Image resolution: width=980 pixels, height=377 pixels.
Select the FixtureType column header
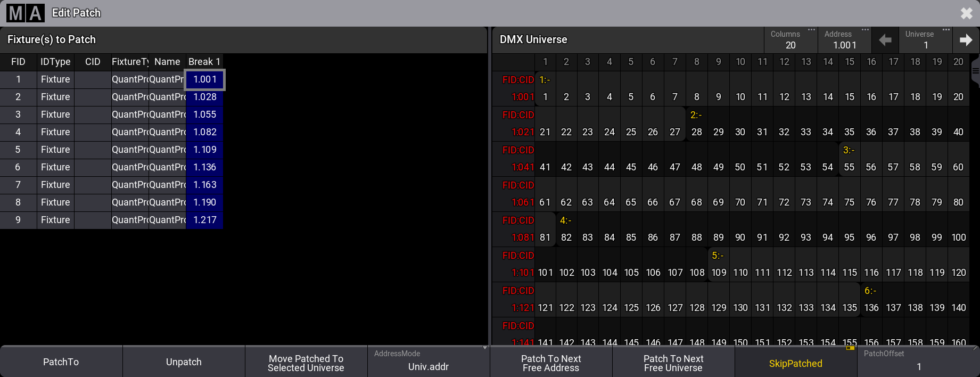(130, 62)
